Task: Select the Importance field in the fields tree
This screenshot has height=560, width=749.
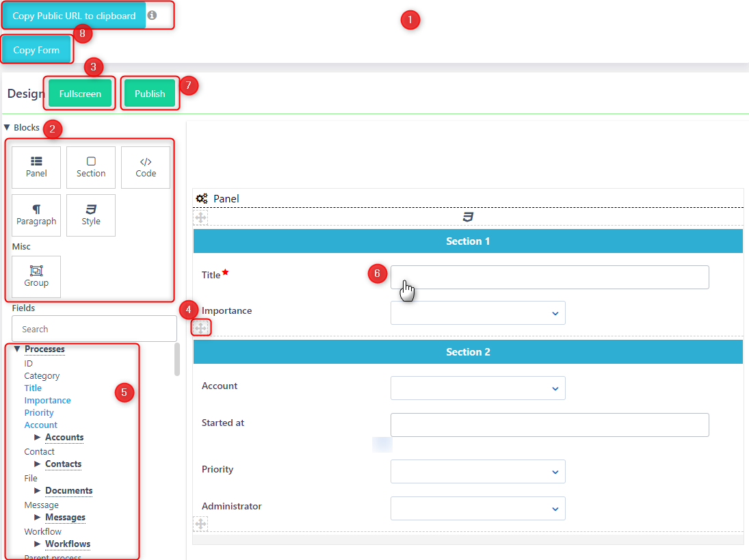Action: click(47, 401)
